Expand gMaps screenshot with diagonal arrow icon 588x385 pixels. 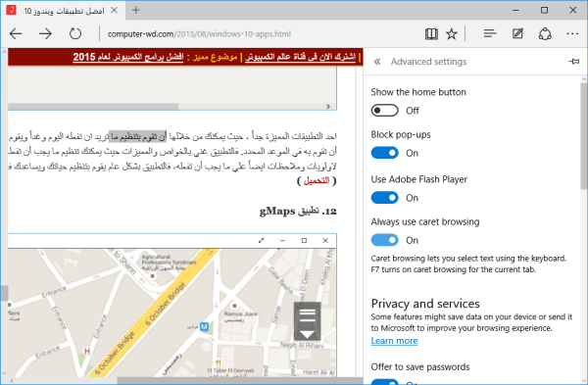(x=261, y=241)
